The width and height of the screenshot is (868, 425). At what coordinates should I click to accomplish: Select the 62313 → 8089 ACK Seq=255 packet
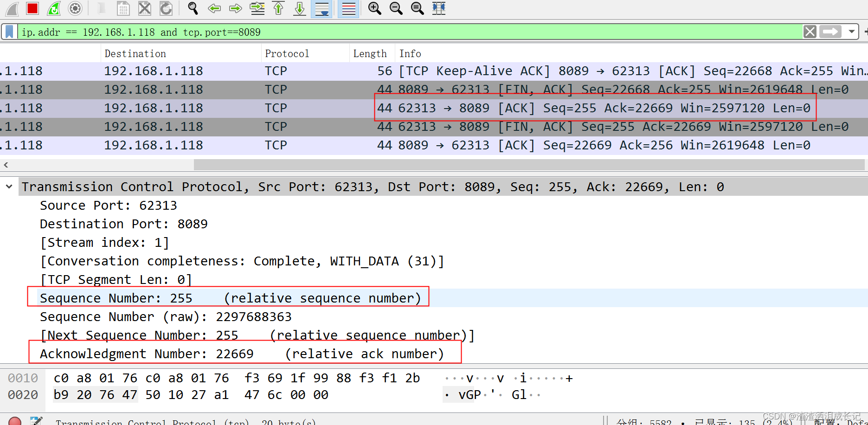(434, 108)
